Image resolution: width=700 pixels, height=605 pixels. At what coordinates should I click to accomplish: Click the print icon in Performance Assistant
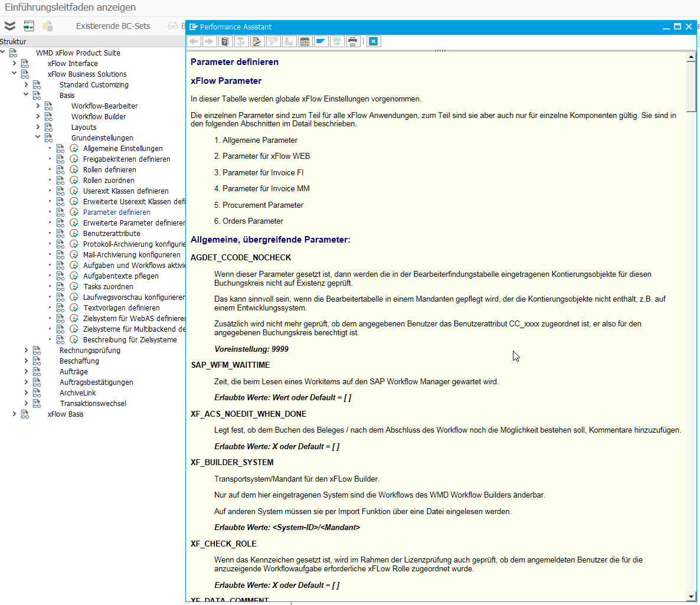(x=352, y=41)
